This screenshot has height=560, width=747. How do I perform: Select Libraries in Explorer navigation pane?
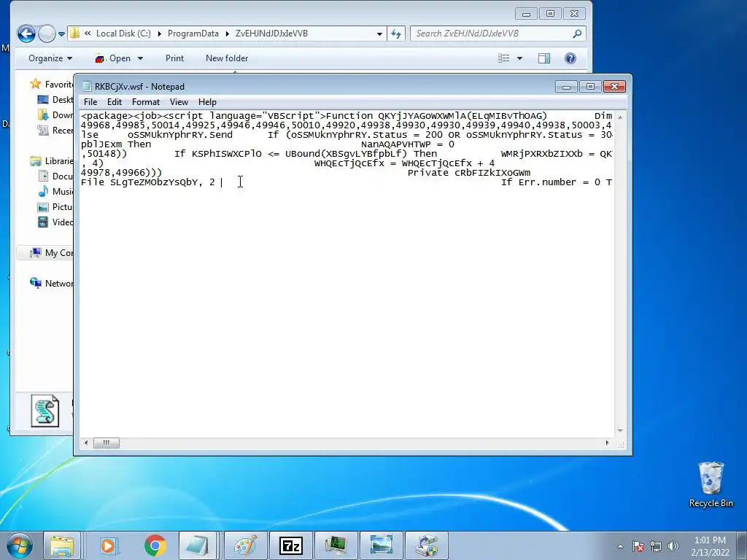click(52, 161)
